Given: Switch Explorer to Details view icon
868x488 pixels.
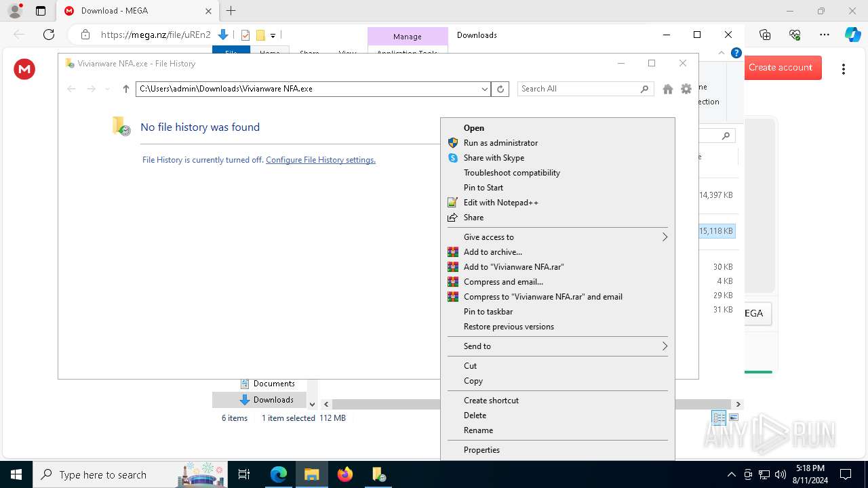Looking at the screenshot, I should (x=719, y=418).
